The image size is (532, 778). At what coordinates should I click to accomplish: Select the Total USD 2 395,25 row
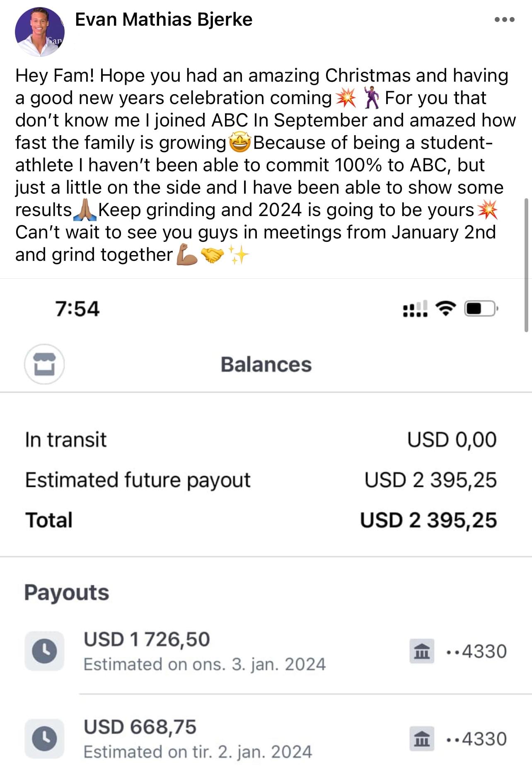261,520
